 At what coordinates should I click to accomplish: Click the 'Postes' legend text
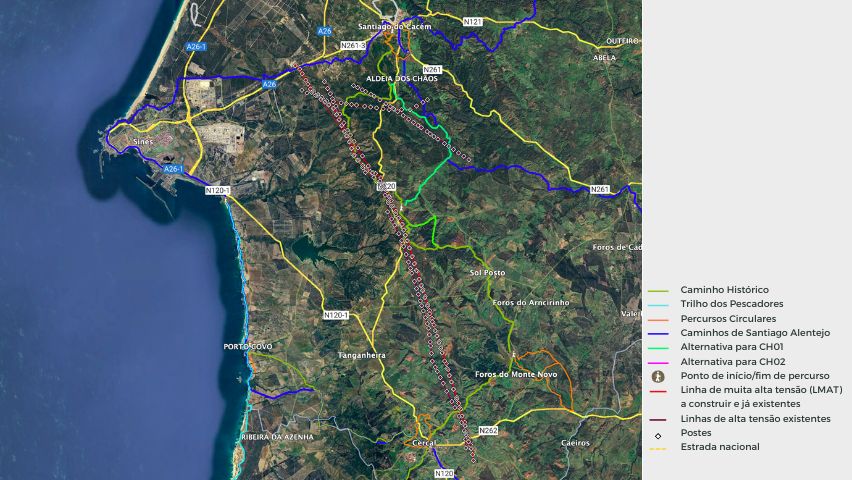(x=696, y=433)
